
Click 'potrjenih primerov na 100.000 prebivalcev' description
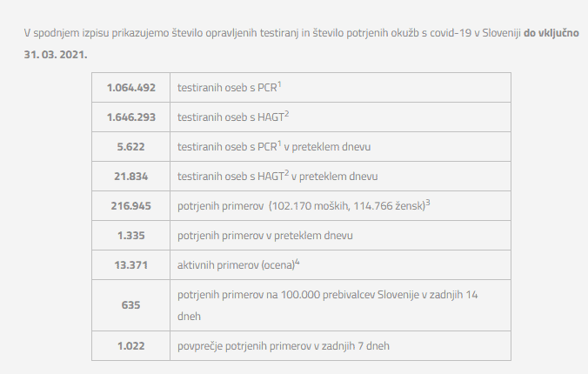point(327,296)
